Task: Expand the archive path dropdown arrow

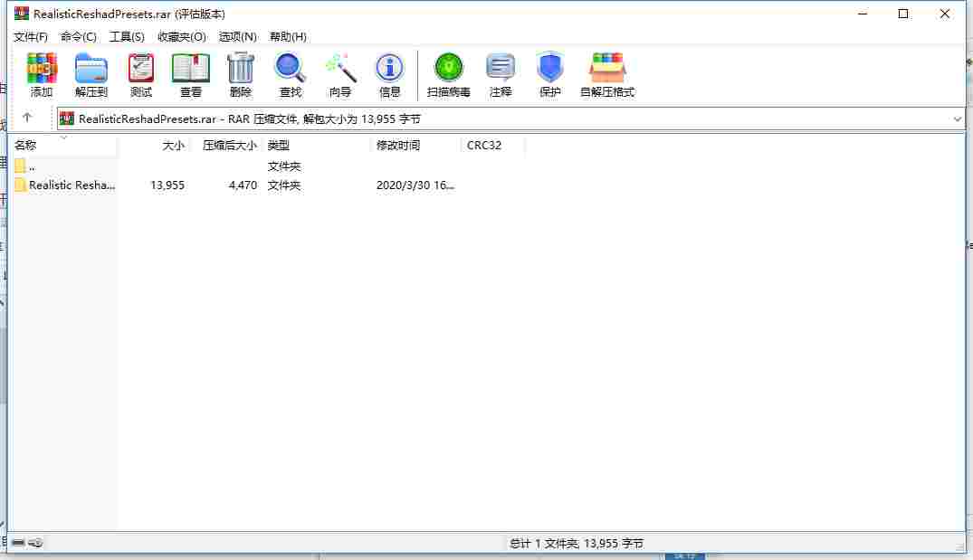Action: [x=957, y=119]
